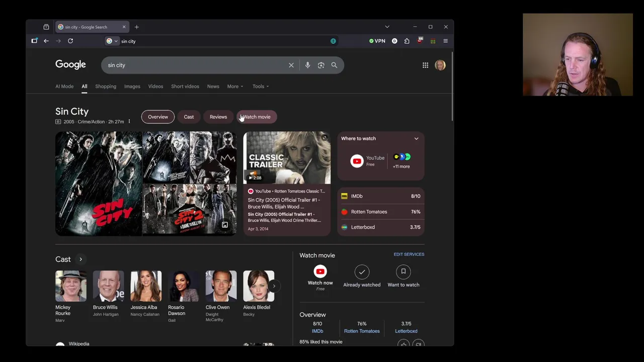Open the red extension with 66 badge
The width and height of the screenshot is (644, 362).
[420, 41]
